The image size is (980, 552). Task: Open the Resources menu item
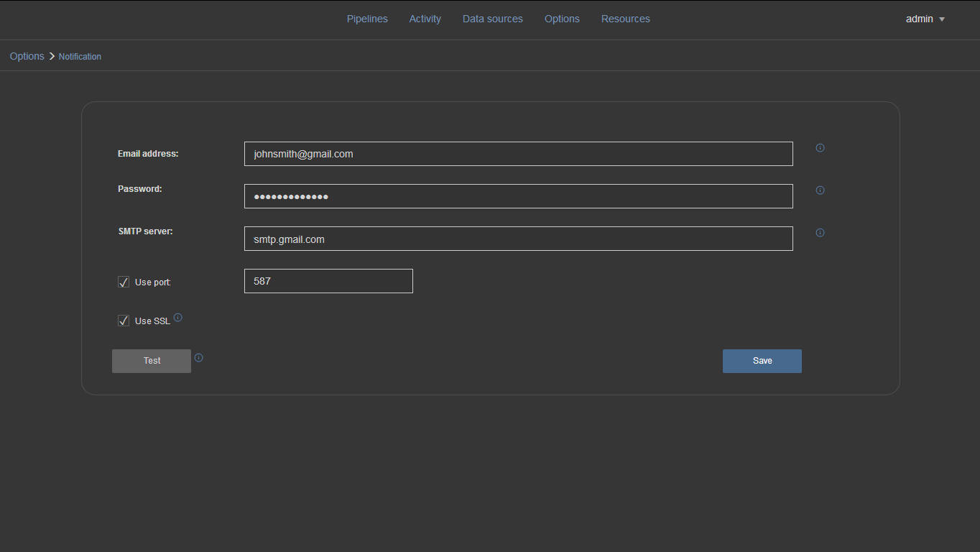(626, 19)
